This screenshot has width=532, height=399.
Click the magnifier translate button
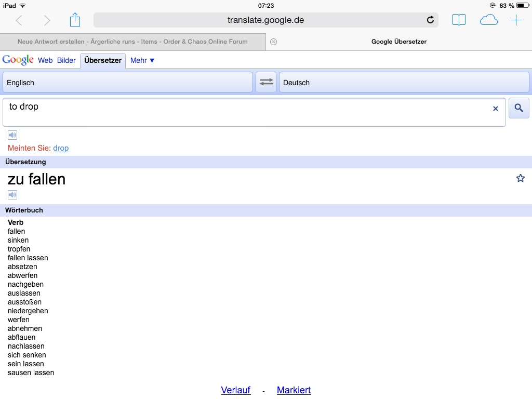519,108
